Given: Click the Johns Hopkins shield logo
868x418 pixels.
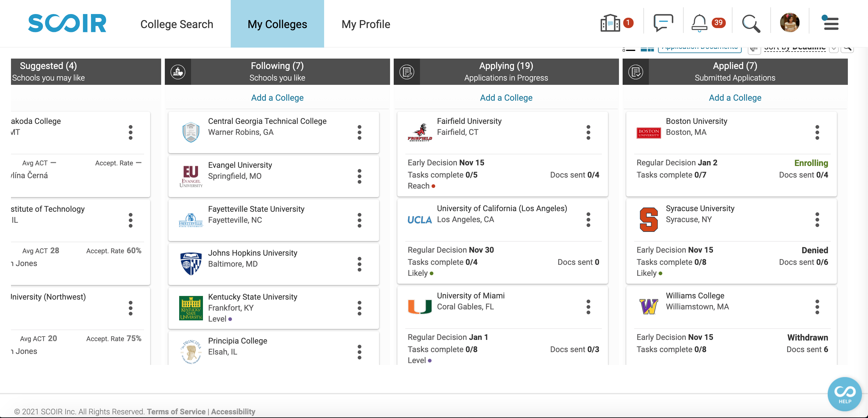Looking at the screenshot, I should (x=191, y=264).
